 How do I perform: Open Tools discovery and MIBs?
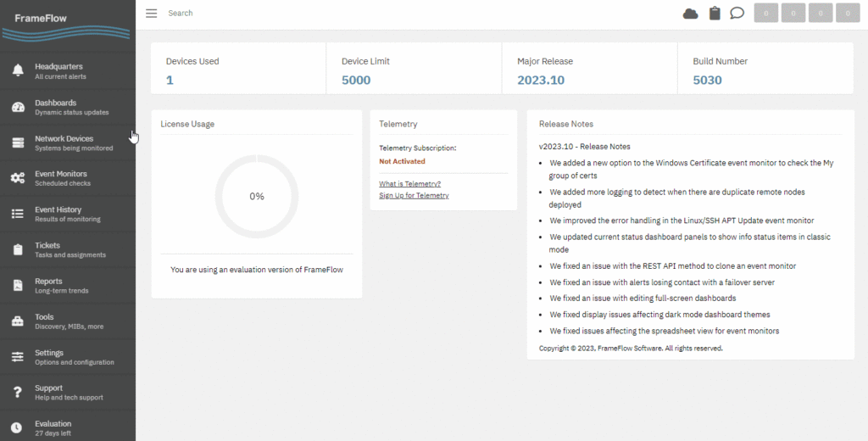click(68, 321)
